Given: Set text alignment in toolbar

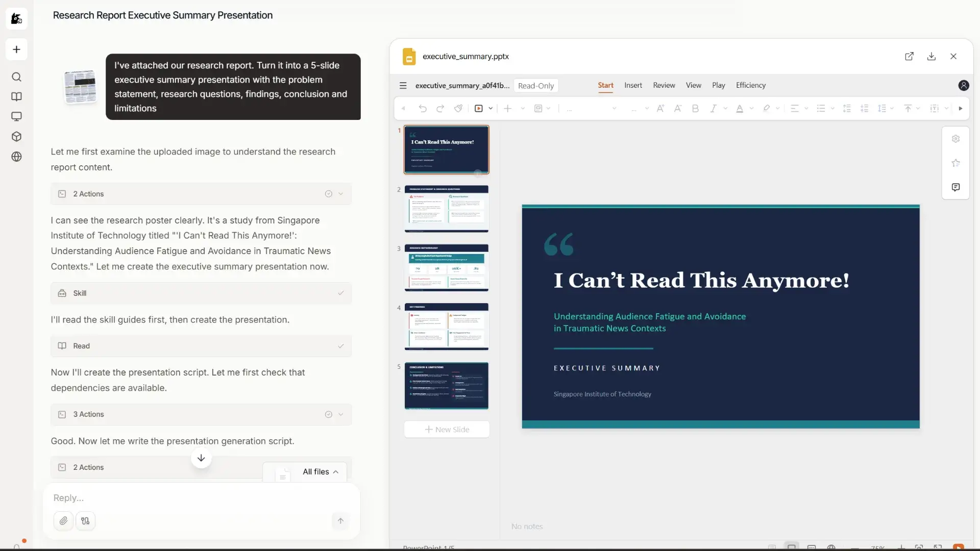Looking at the screenshot, I should 795,109.
